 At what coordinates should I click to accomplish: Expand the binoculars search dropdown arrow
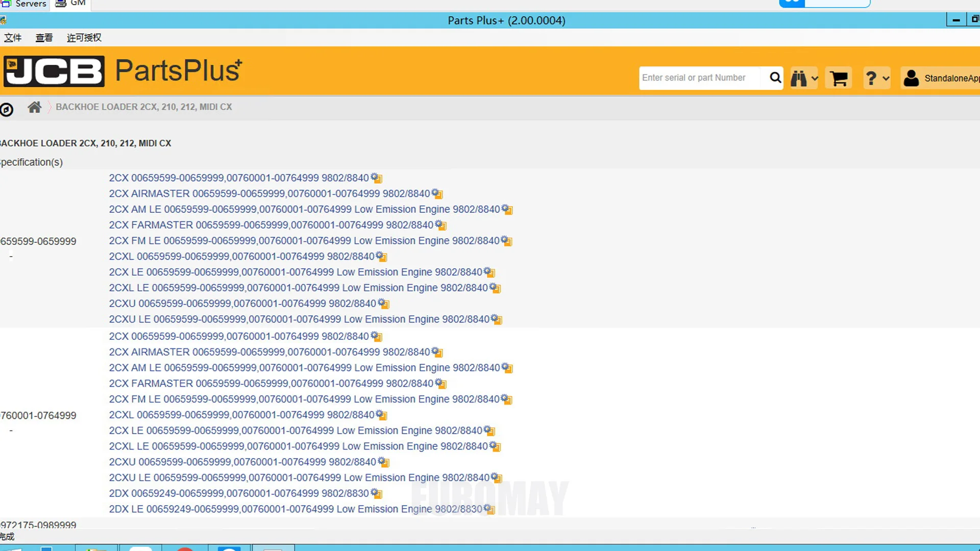point(815,79)
